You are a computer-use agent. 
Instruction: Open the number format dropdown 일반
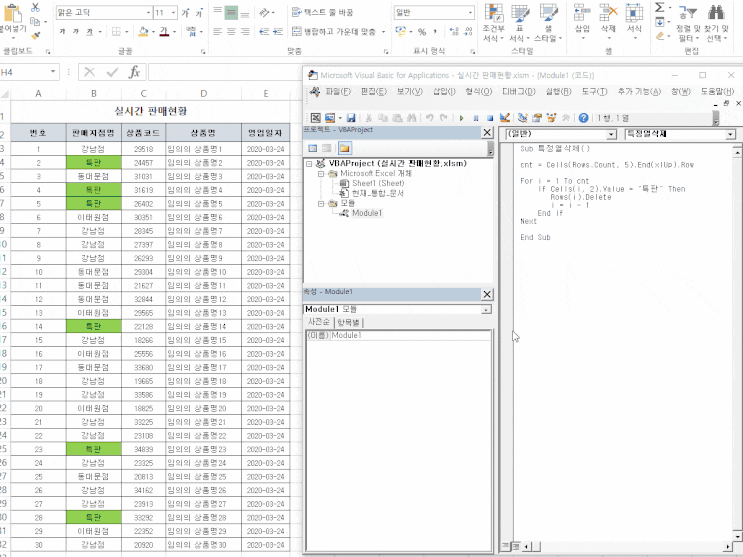point(470,13)
